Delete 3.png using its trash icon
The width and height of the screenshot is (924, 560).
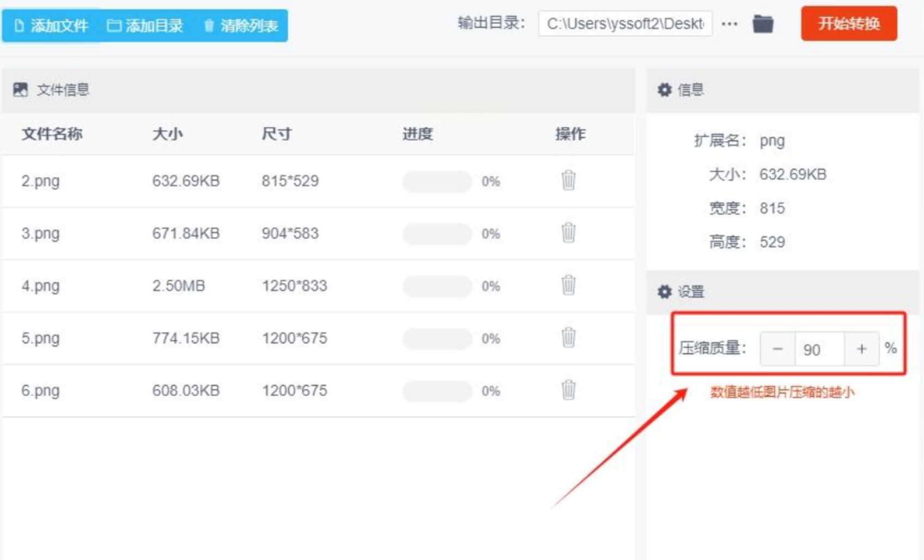568,233
